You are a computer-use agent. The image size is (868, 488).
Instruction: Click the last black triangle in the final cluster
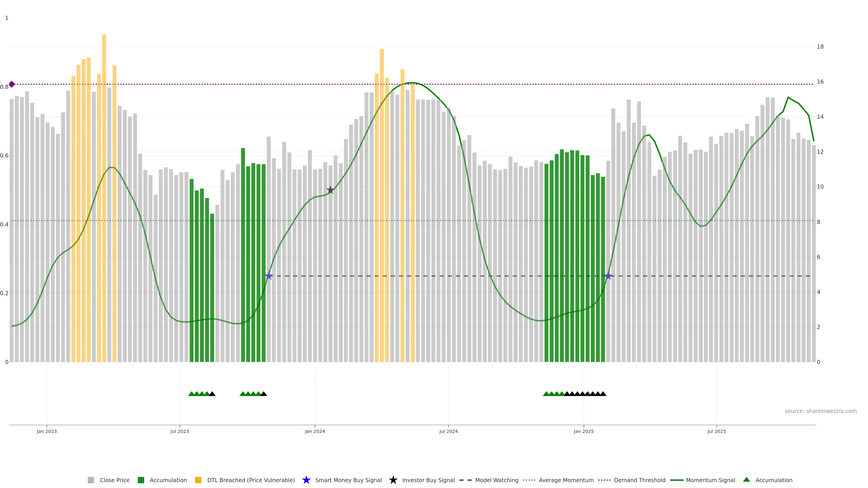(603, 394)
